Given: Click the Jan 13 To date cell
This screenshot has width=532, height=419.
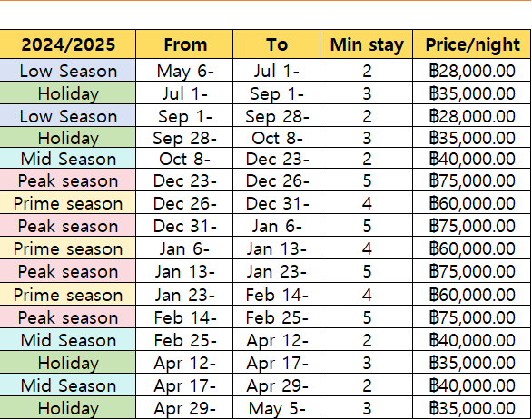Looking at the screenshot, I should tap(277, 248).
